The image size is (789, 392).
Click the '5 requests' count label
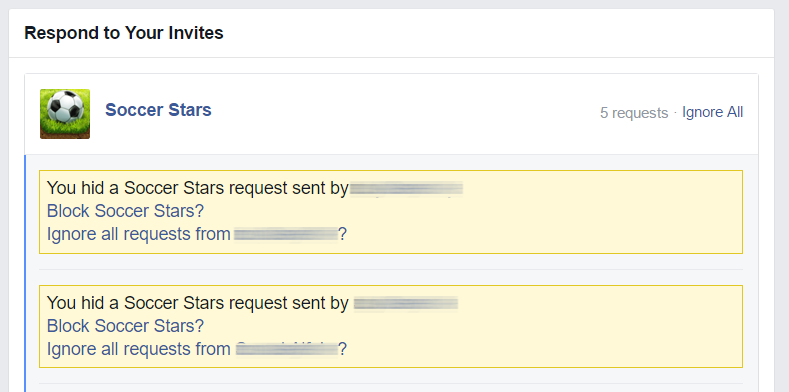click(634, 113)
